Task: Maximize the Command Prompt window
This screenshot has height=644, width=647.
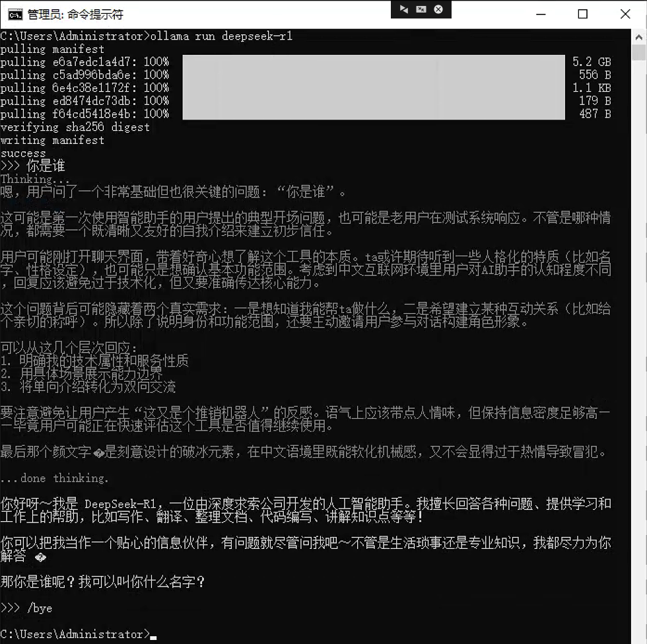Action: point(582,15)
